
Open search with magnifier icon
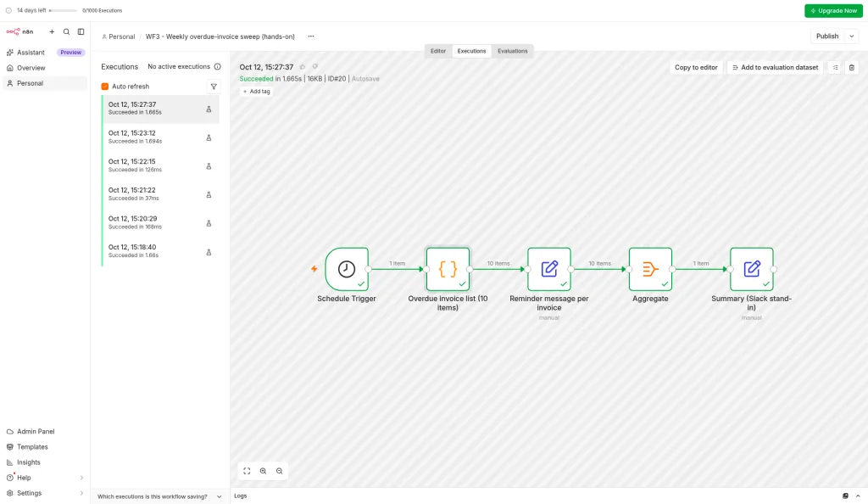[x=66, y=31]
